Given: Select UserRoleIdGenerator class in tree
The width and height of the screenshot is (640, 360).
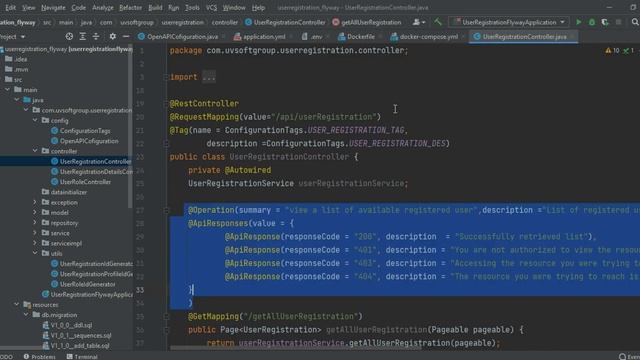Looking at the screenshot, I should 87,284.
